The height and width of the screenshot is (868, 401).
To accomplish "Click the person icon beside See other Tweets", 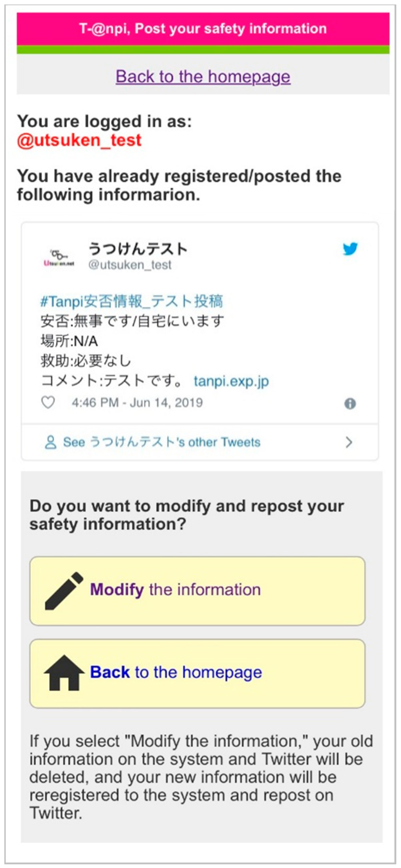I will click(x=51, y=442).
